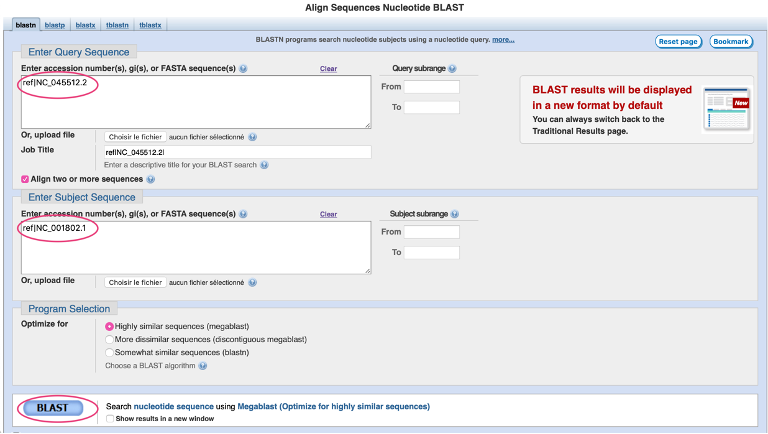Switch to the blastn tab

click(x=25, y=25)
